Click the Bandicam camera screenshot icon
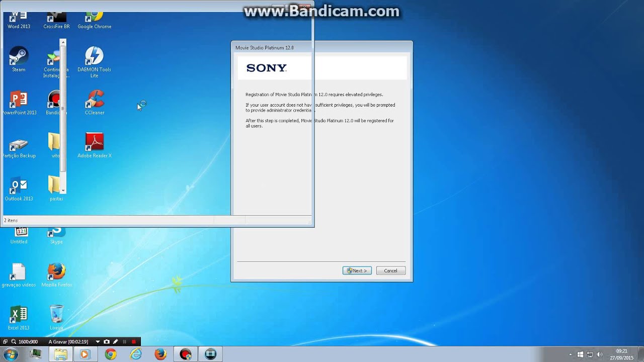 pos(107,342)
